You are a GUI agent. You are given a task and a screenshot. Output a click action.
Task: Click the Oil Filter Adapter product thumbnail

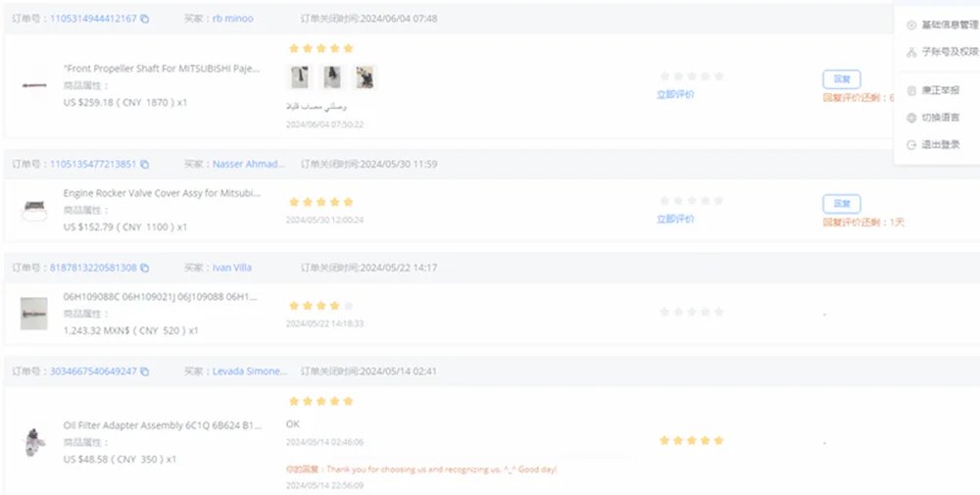(x=35, y=442)
